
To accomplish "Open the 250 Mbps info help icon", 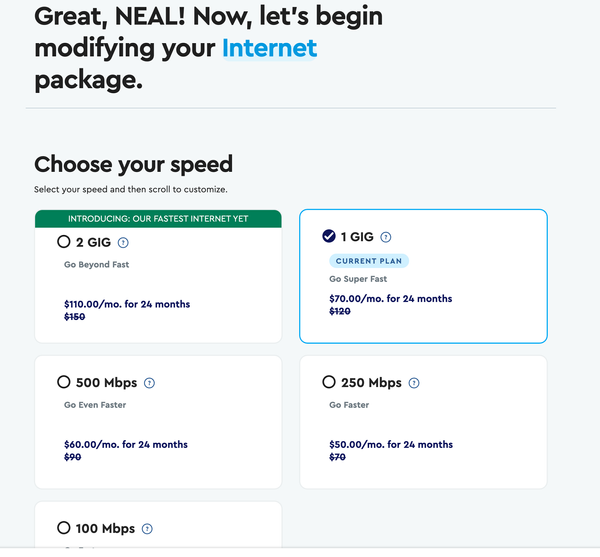I will point(414,383).
